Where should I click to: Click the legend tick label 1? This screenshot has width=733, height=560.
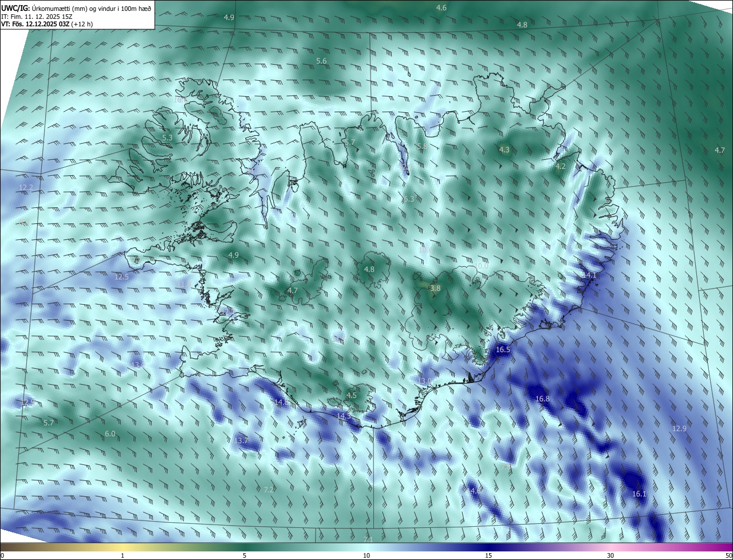(123, 555)
